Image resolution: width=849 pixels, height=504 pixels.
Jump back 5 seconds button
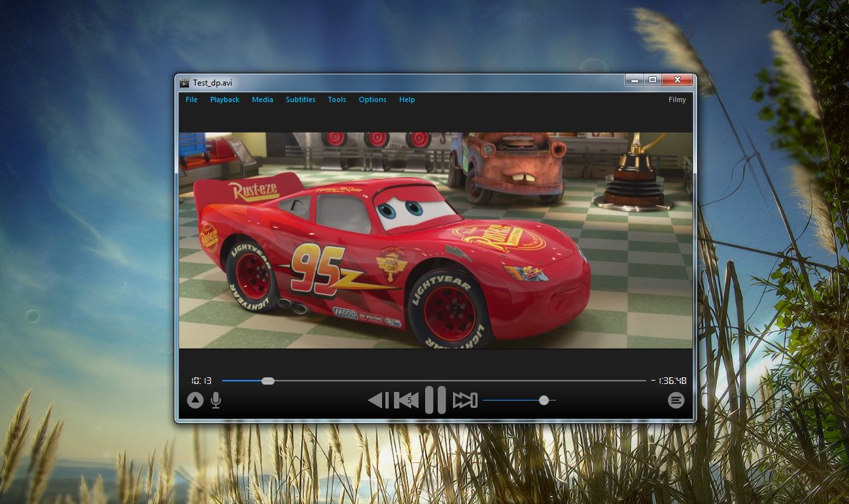click(407, 400)
